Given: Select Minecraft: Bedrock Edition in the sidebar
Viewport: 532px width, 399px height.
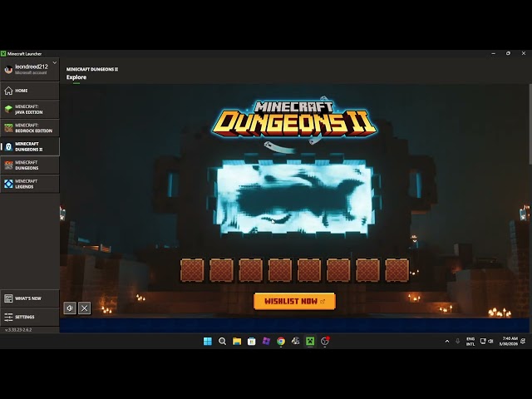Looking at the screenshot, I should point(30,128).
